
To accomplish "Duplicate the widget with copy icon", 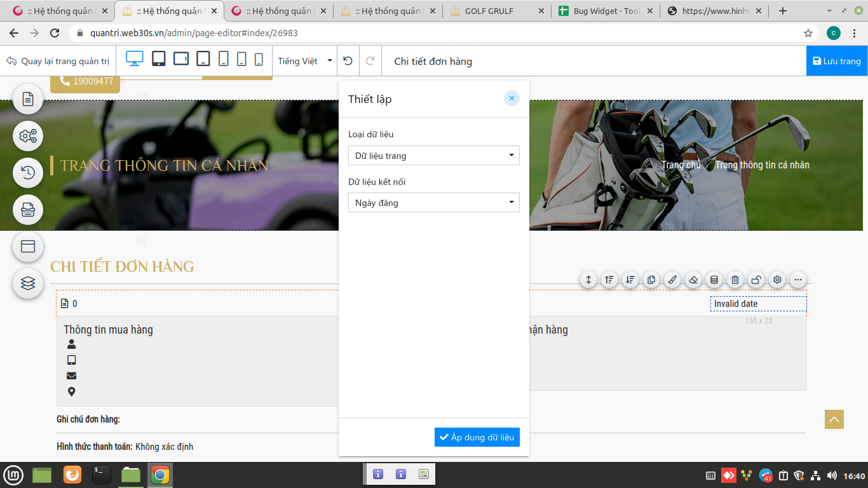I will [x=651, y=280].
